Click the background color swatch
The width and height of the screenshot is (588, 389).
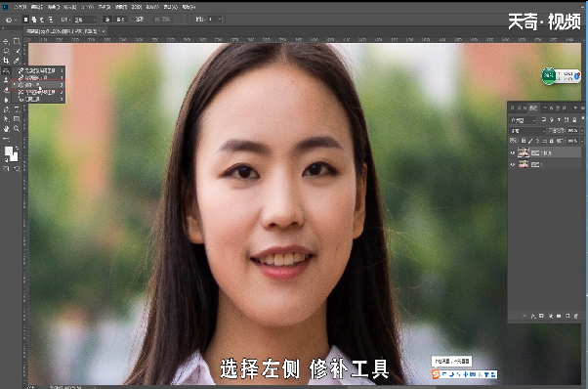click(x=15, y=157)
